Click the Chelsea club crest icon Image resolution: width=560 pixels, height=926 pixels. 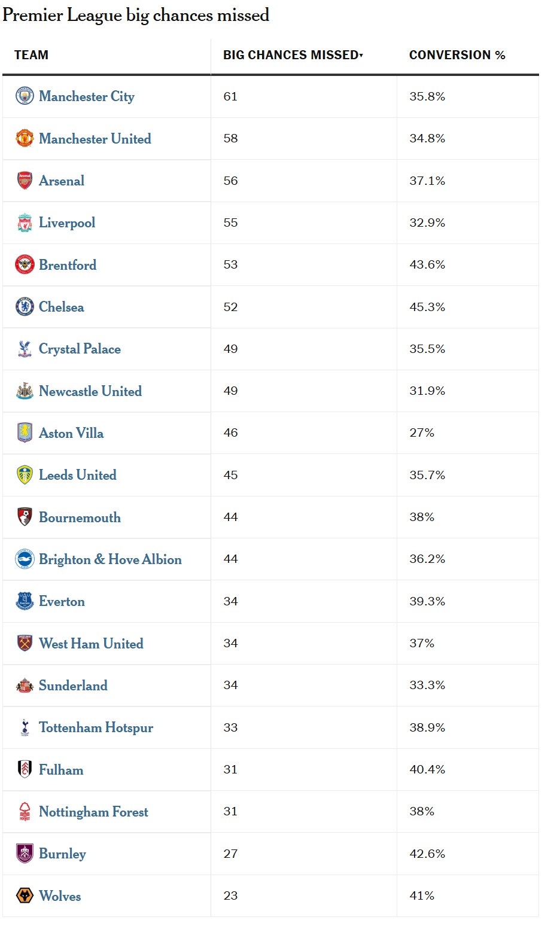coord(25,307)
